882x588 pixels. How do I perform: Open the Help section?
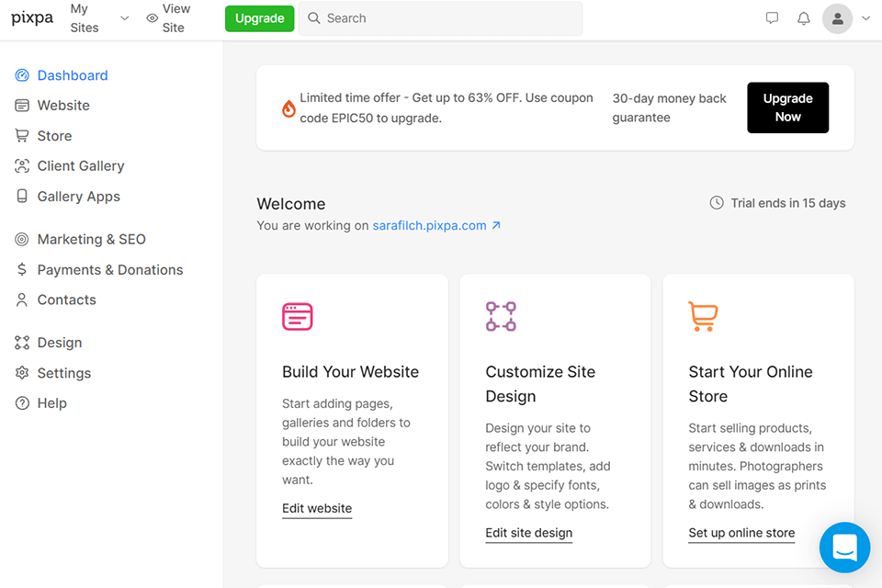tap(51, 402)
